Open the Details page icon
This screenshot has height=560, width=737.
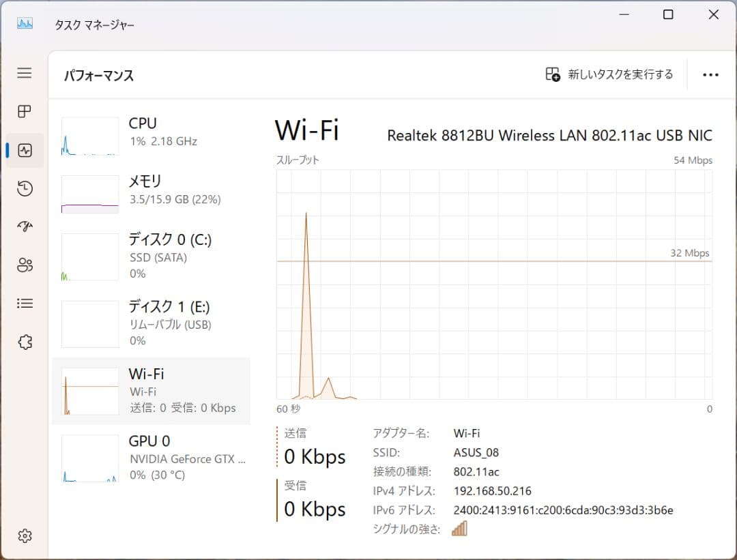coord(25,303)
